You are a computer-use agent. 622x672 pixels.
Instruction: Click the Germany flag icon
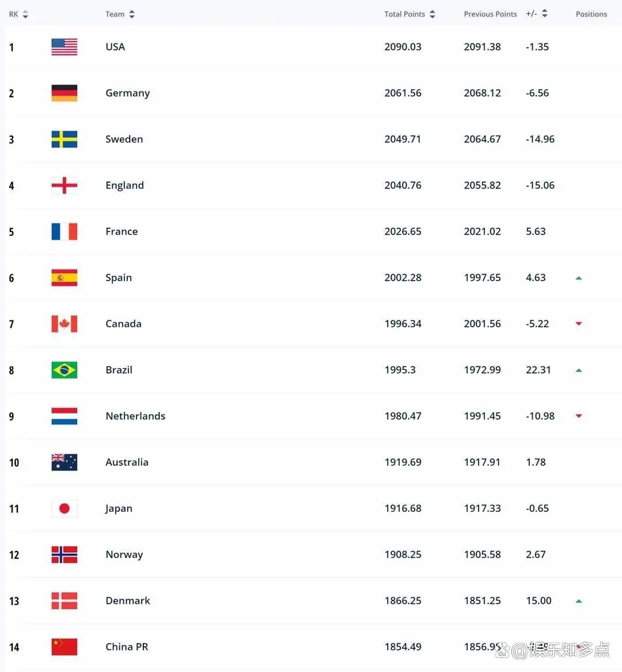pos(65,93)
